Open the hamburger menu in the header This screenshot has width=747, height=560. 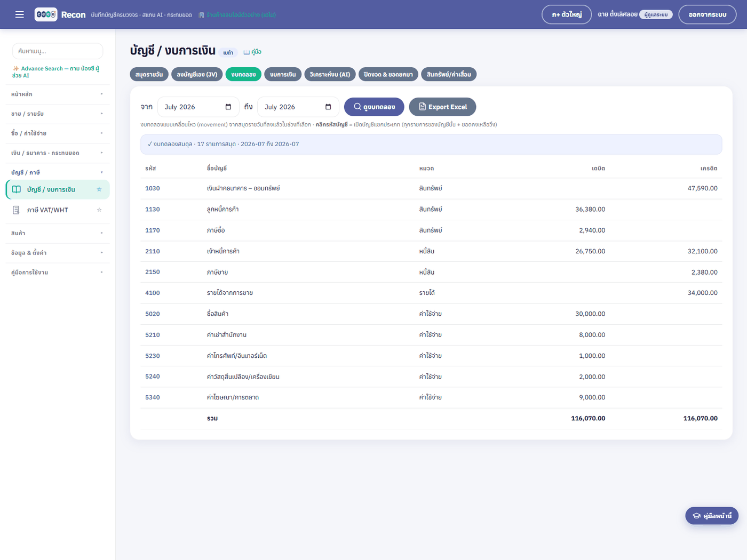(20, 14)
